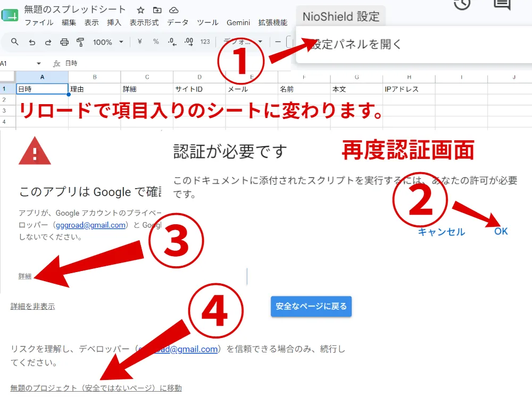
Task: Open the search menus magnifier tool
Action: pyautogui.click(x=14, y=41)
